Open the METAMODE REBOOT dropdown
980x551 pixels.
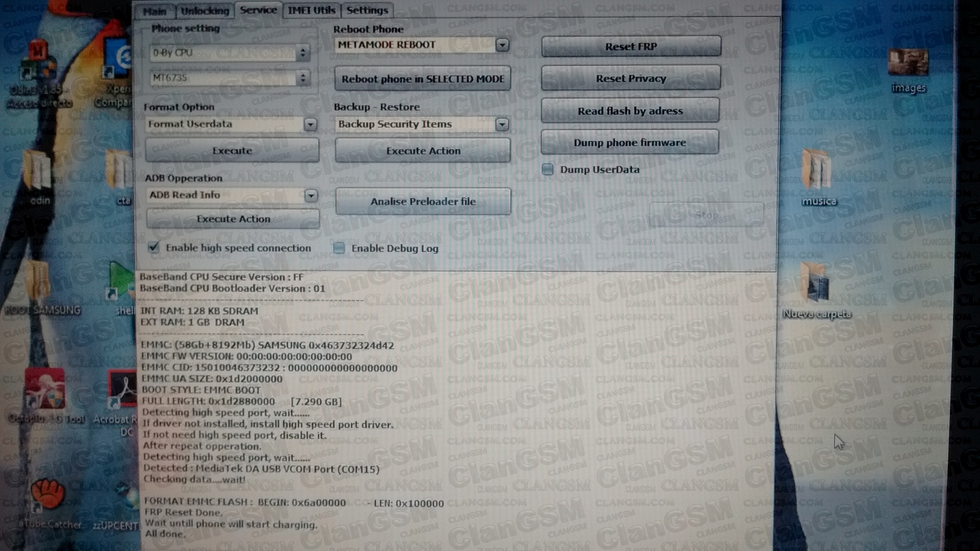(502, 45)
